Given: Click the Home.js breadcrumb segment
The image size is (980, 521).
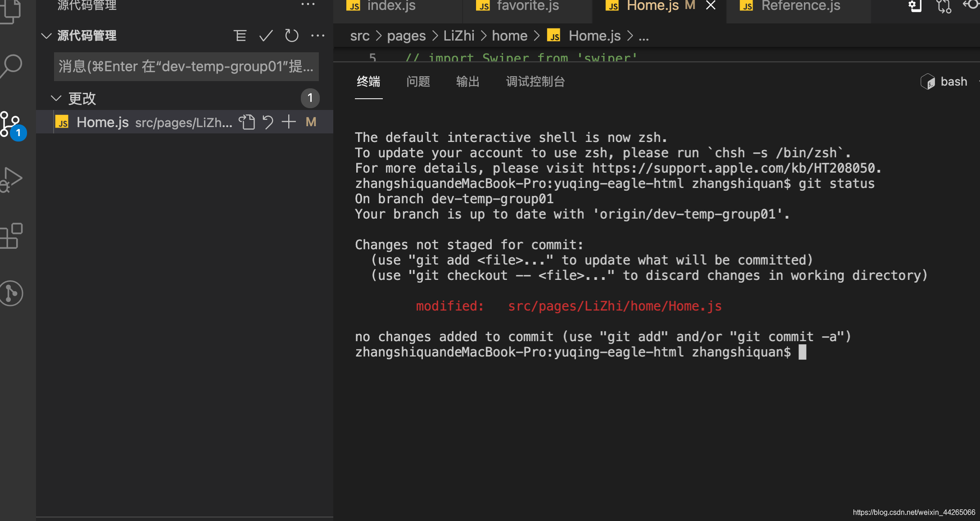Looking at the screenshot, I should pyautogui.click(x=594, y=36).
